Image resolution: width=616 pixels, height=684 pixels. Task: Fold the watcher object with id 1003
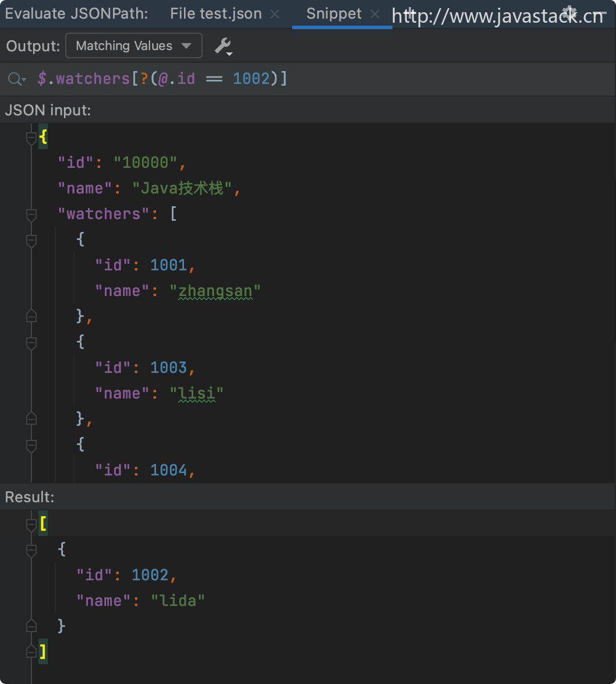coord(31,343)
